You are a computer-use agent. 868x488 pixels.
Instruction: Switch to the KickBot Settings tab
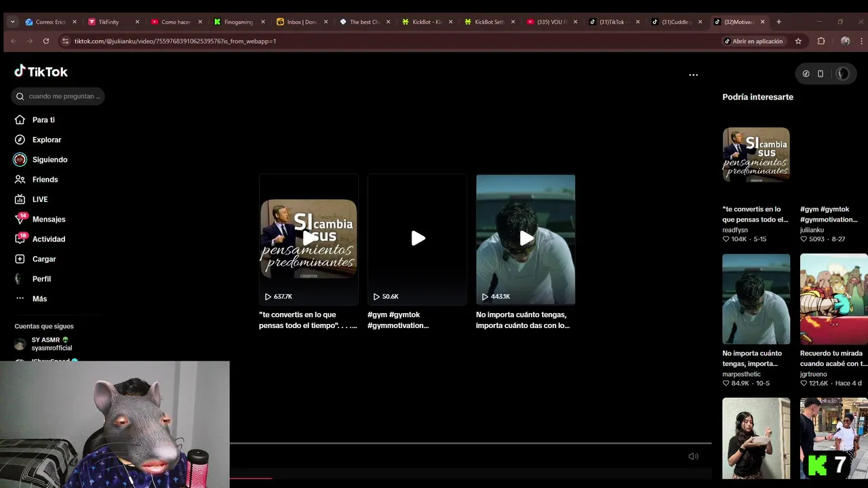tap(489, 22)
